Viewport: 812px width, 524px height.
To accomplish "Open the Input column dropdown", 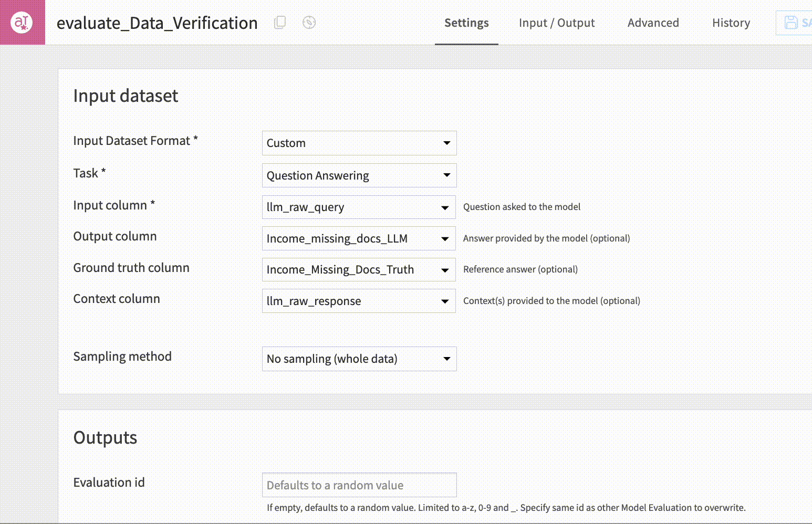I will (x=359, y=207).
